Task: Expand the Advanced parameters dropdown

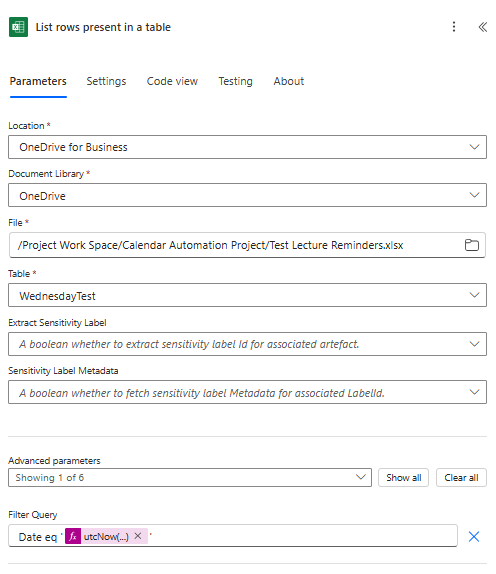Action: pos(190,477)
